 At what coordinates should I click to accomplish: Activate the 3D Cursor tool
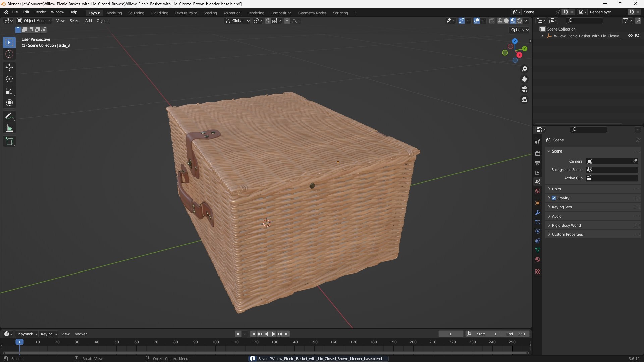coord(9,54)
